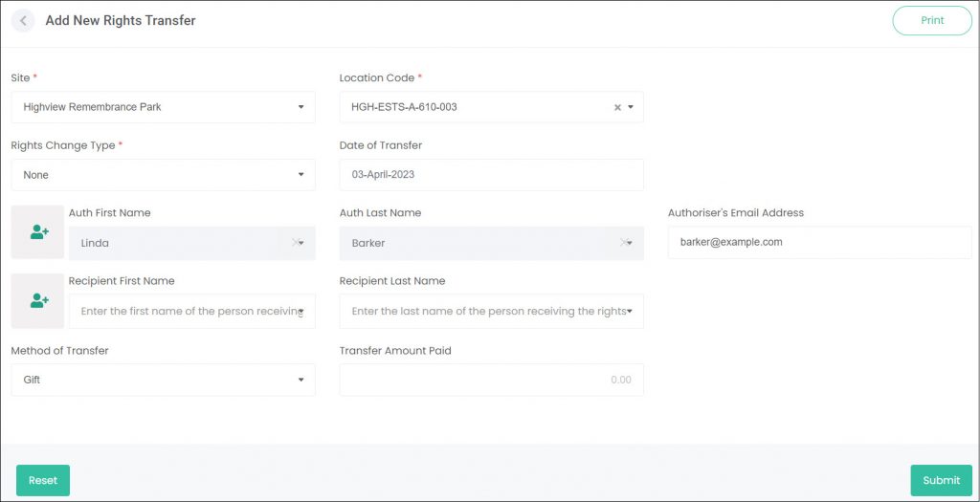Screen dimensions: 980x502
Task: Add authoriser using the person-plus icon
Action: point(38,232)
